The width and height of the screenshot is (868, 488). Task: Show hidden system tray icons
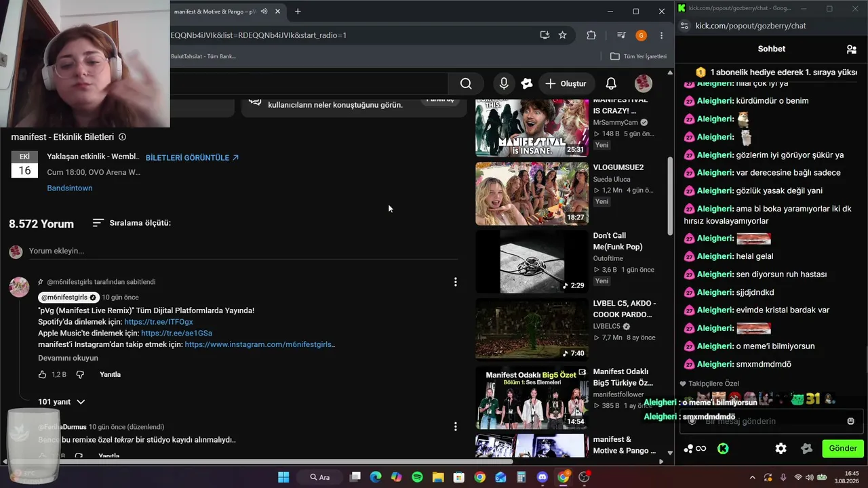pyautogui.click(x=752, y=477)
